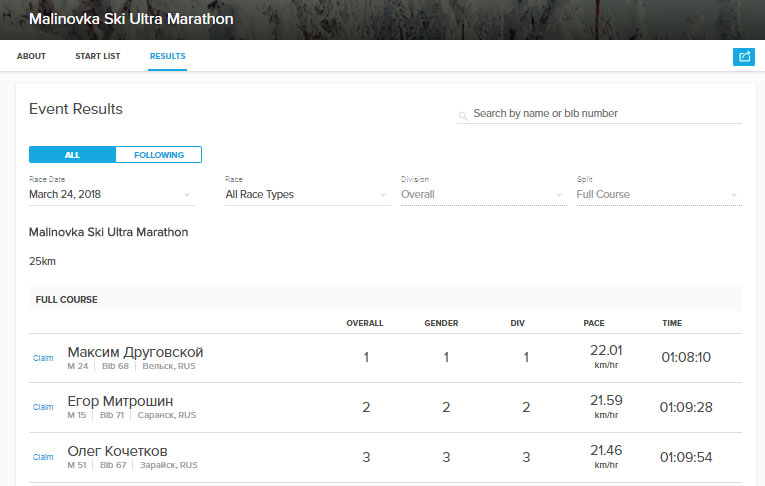Open Олег Кочетков's athlete entry
Image resolution: width=765 pixels, height=486 pixels.
[117, 451]
